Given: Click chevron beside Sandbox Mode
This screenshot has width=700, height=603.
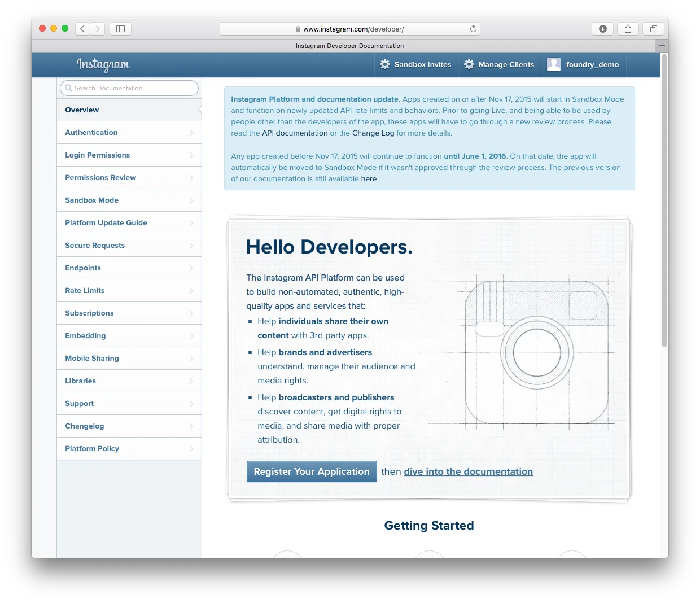Looking at the screenshot, I should click(191, 200).
